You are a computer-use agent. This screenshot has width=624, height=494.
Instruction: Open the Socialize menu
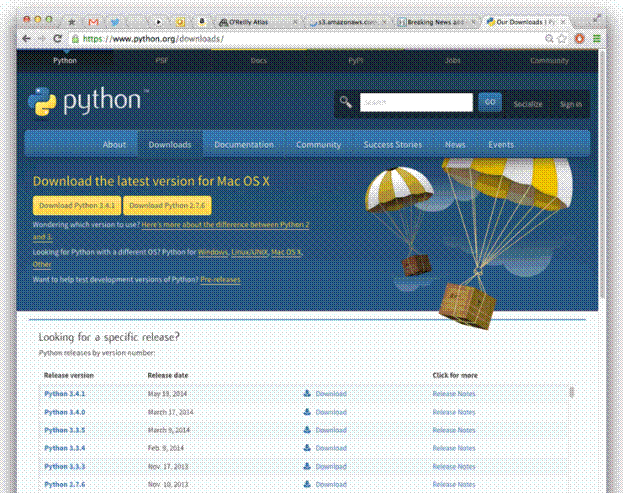click(x=528, y=104)
